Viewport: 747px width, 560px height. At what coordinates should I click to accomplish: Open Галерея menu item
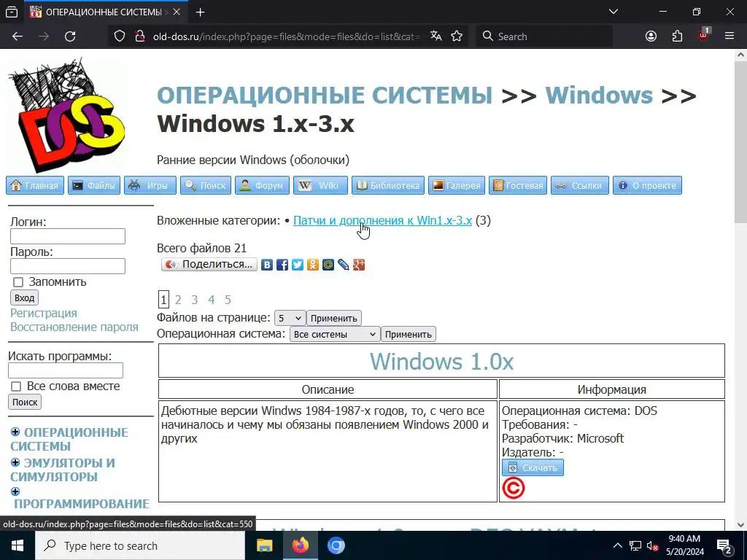(457, 185)
